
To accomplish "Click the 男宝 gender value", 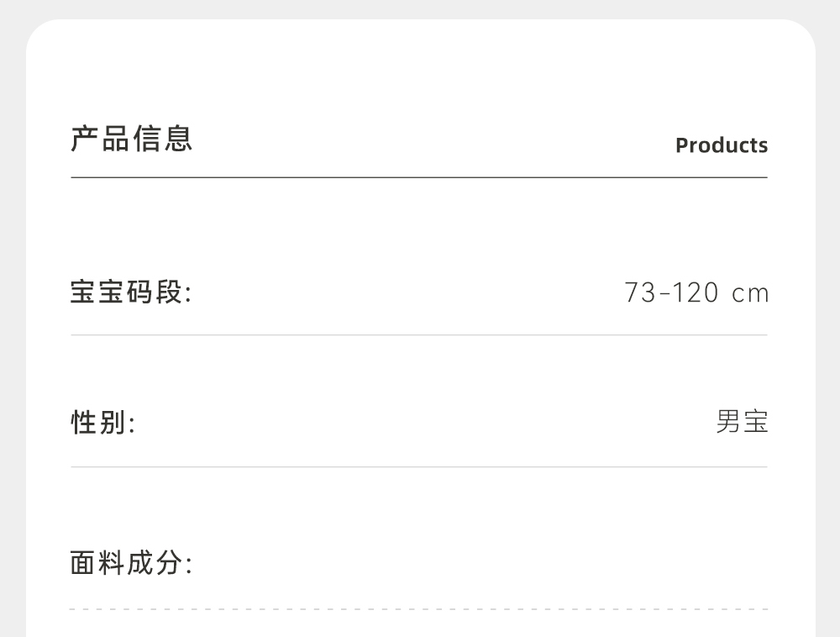I will pos(742,422).
